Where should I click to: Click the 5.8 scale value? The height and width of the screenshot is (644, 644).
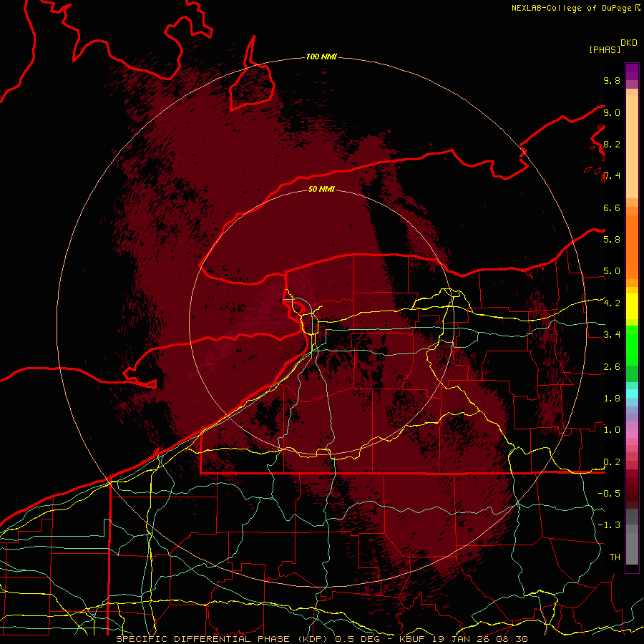(612, 240)
